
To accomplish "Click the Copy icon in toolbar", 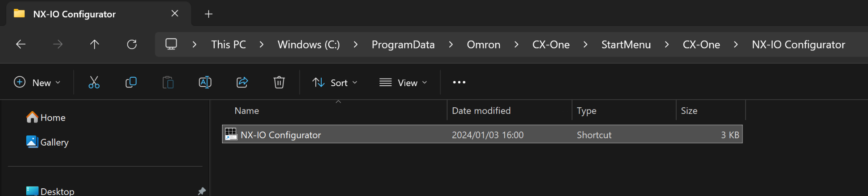I will click(x=131, y=82).
